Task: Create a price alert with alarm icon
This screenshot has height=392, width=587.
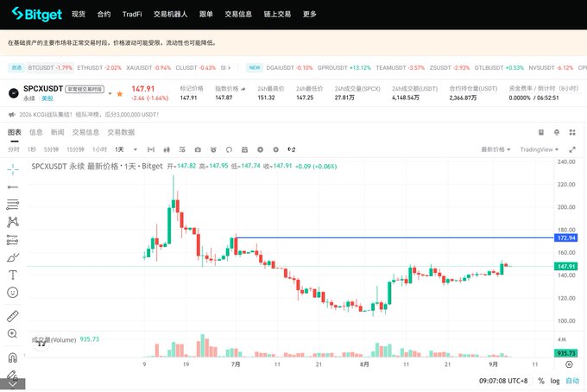Action: tap(213, 149)
